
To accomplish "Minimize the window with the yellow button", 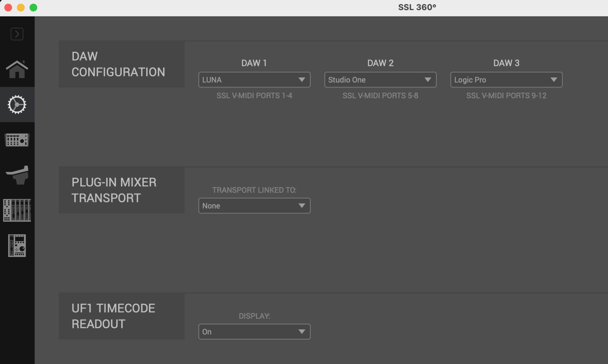I will pos(21,7).
